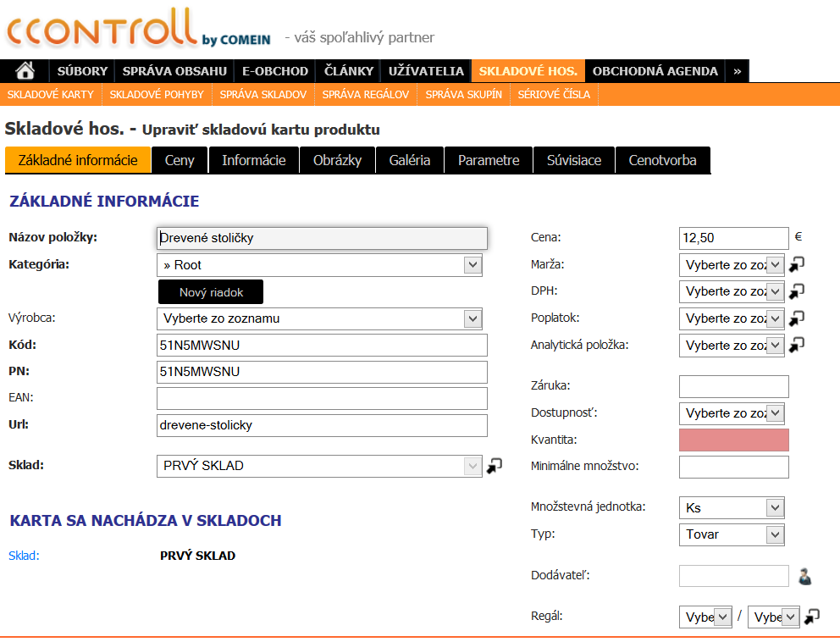Screen dimensions: 840x642
Task: Click the popup icon beside the DPH dropdown
Action: [796, 291]
